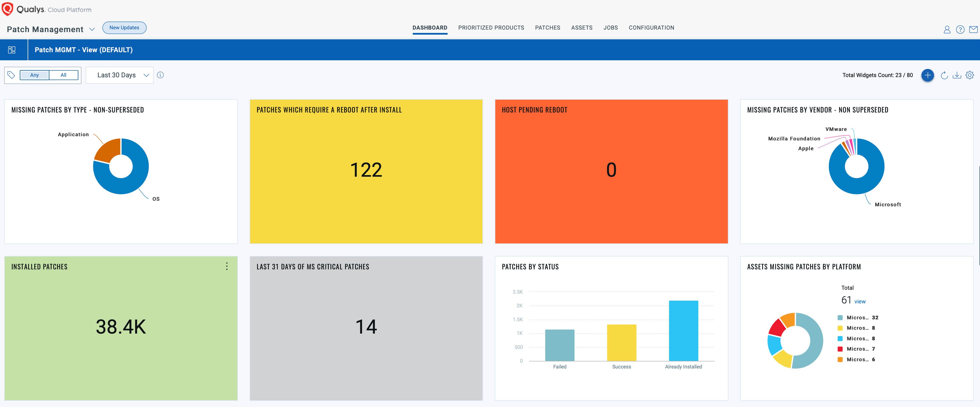Open the user profile icon
Viewport: 980px width, 407px height.
pyautogui.click(x=947, y=29)
